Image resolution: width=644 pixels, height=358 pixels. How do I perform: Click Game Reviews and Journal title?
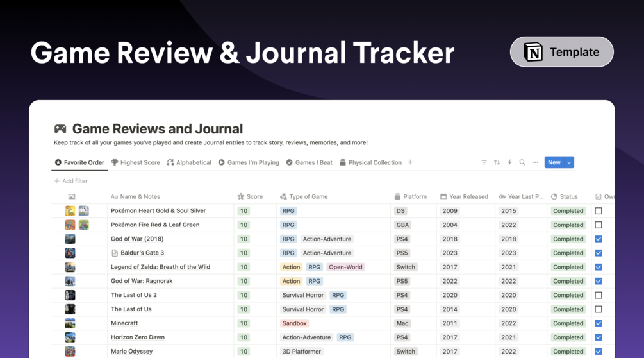coord(158,129)
